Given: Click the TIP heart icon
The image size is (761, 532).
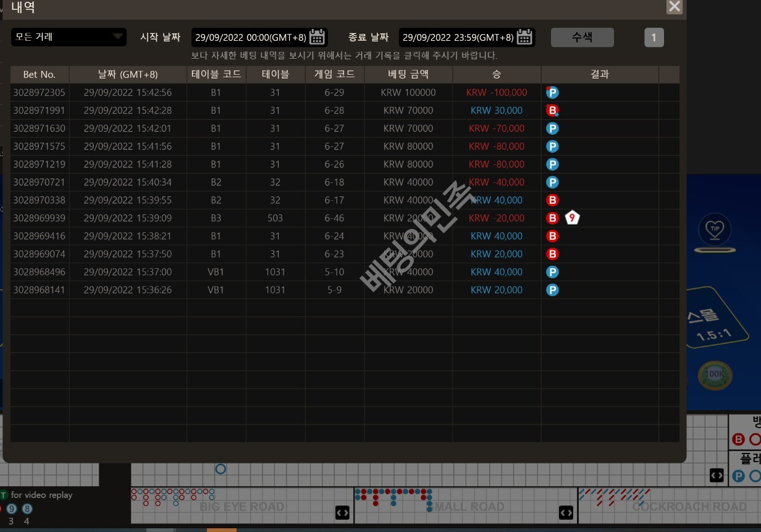Looking at the screenshot, I should click(715, 230).
